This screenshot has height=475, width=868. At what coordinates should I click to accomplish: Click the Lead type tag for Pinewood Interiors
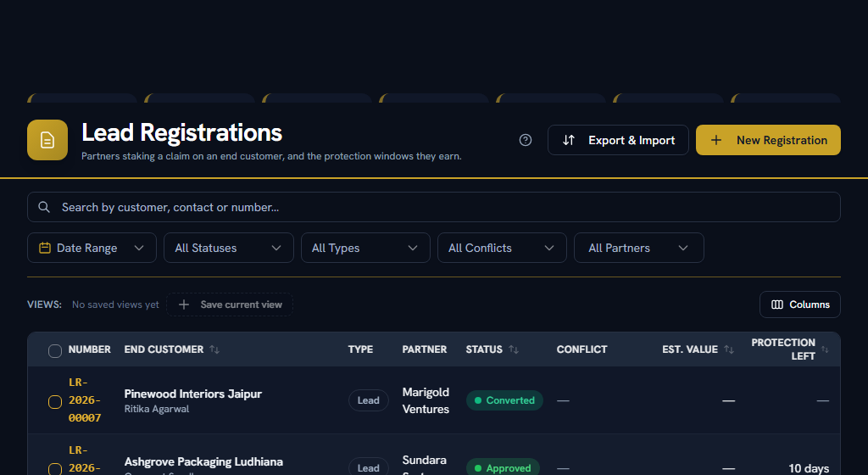click(x=368, y=400)
